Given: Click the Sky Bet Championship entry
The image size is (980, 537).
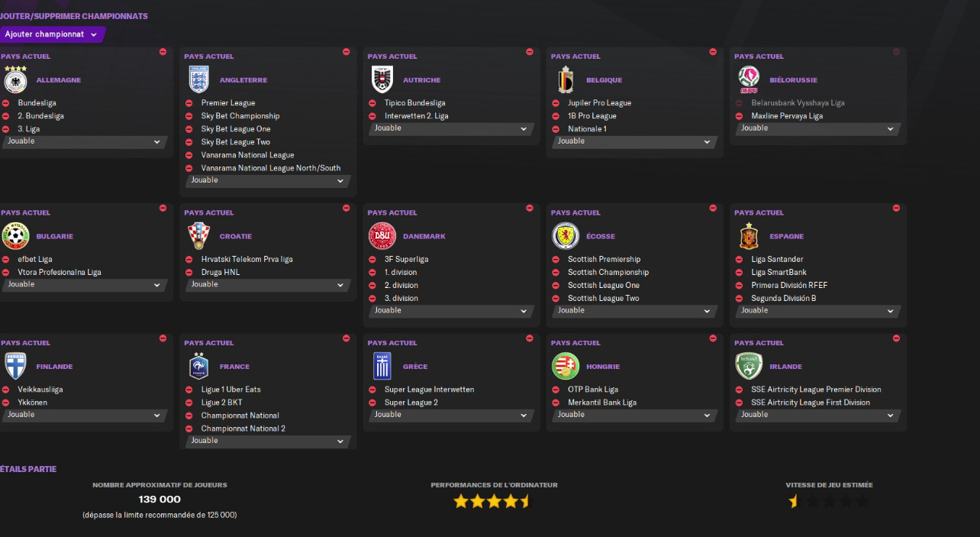Looking at the screenshot, I should (x=240, y=116).
